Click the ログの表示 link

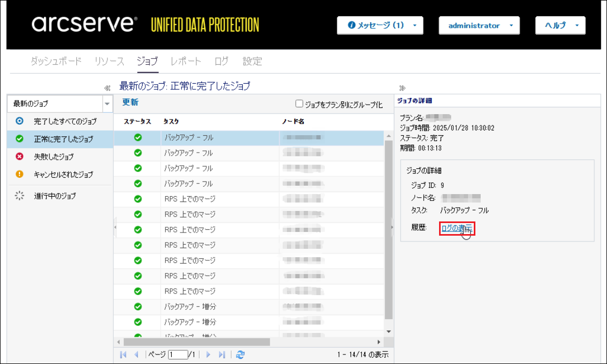tap(457, 228)
